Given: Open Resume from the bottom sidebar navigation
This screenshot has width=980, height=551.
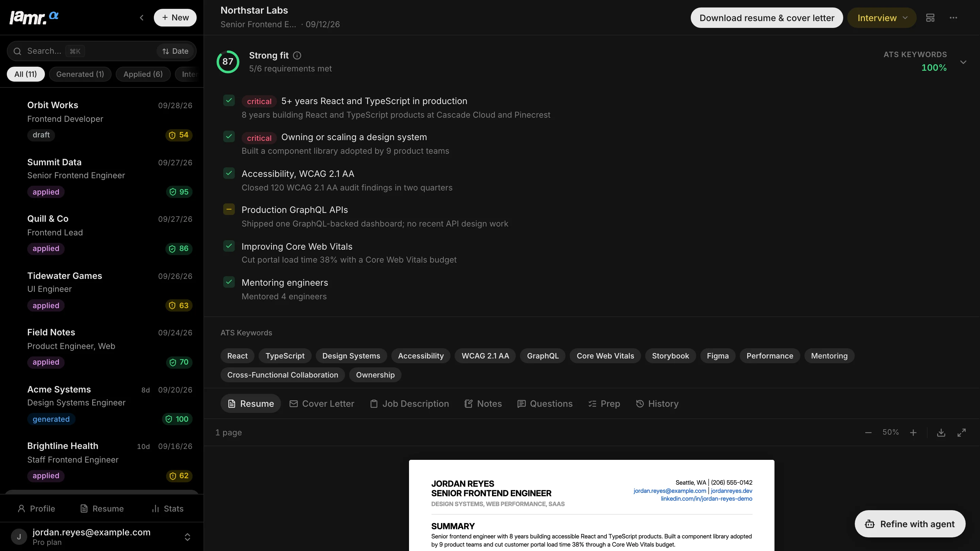Looking at the screenshot, I should 102,509.
